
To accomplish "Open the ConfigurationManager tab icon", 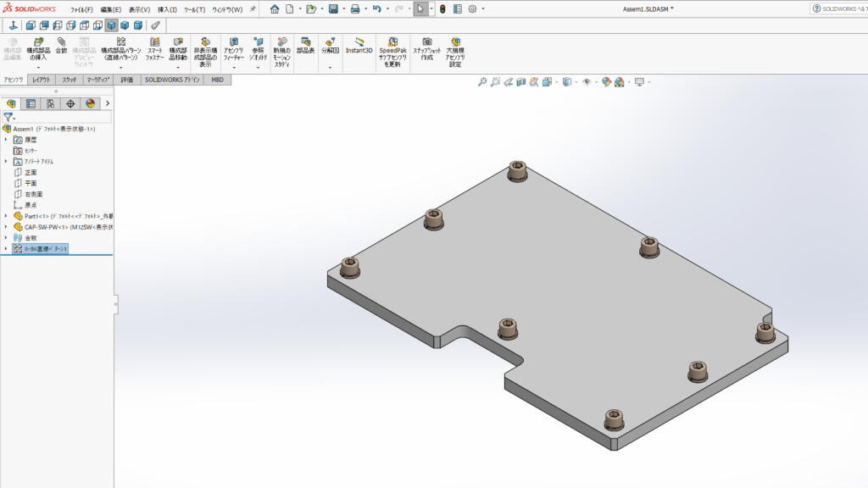I will [x=51, y=103].
